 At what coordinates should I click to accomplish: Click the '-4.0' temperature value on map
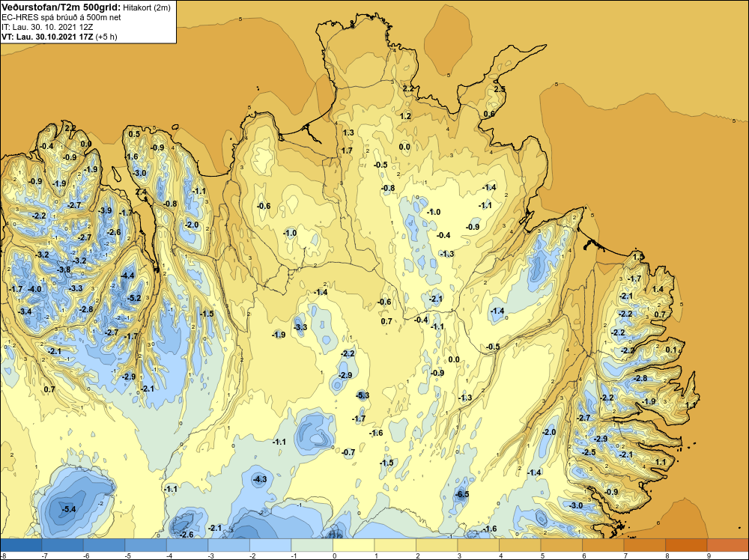pos(34,289)
